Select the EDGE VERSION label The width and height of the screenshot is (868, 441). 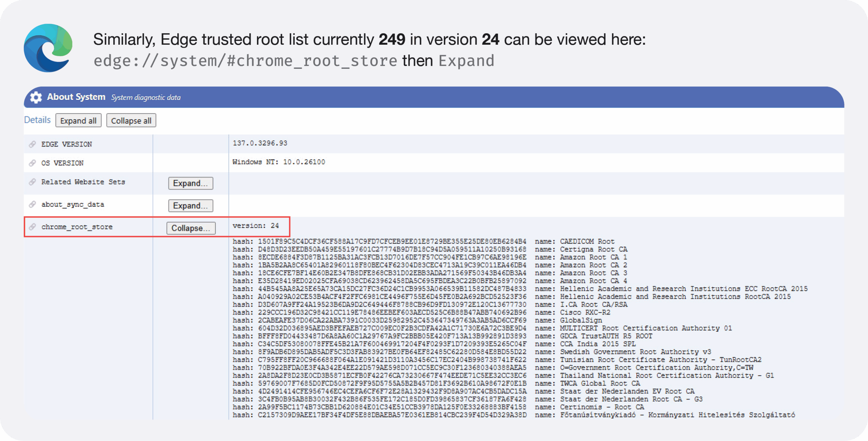click(x=66, y=144)
